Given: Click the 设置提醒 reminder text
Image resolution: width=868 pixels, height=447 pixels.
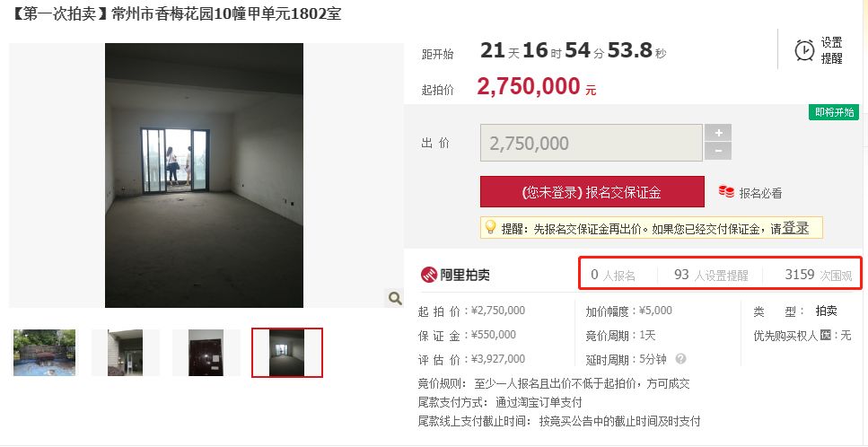Looking at the screenshot, I should (x=831, y=50).
